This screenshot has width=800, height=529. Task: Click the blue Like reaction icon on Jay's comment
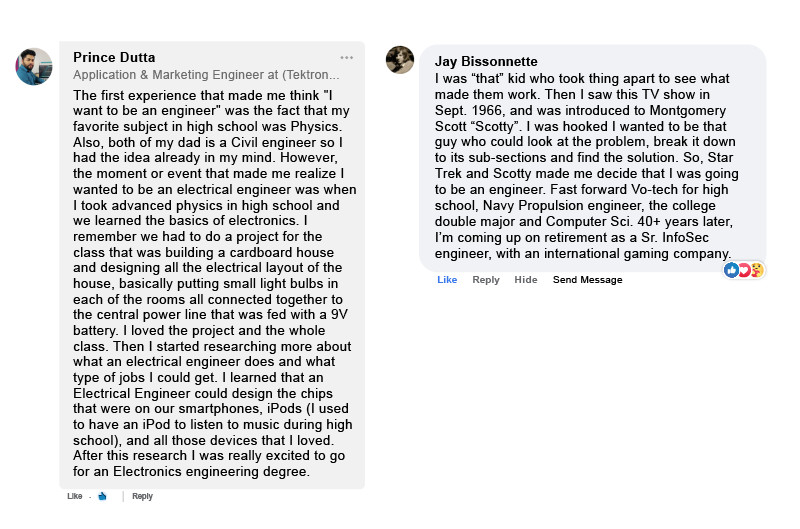tap(732, 270)
